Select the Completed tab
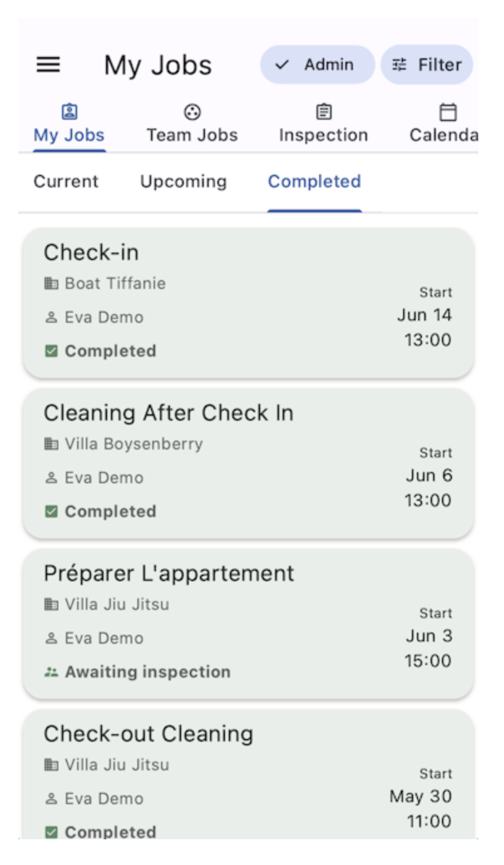 click(314, 182)
